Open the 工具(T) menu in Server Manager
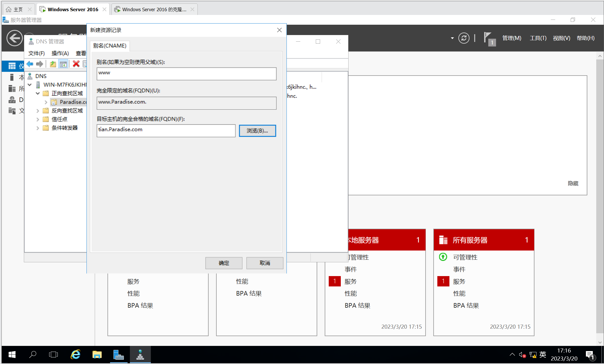604x364 pixels. (x=538, y=38)
